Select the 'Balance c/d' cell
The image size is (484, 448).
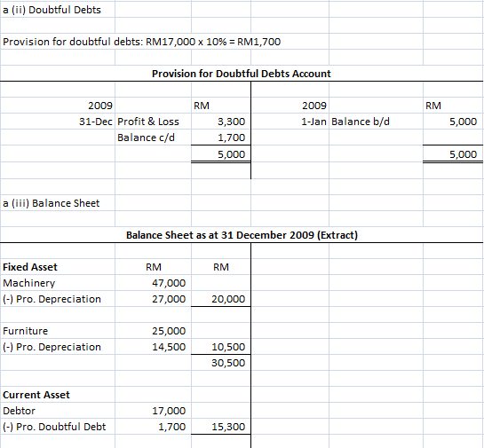pyautogui.click(x=153, y=138)
